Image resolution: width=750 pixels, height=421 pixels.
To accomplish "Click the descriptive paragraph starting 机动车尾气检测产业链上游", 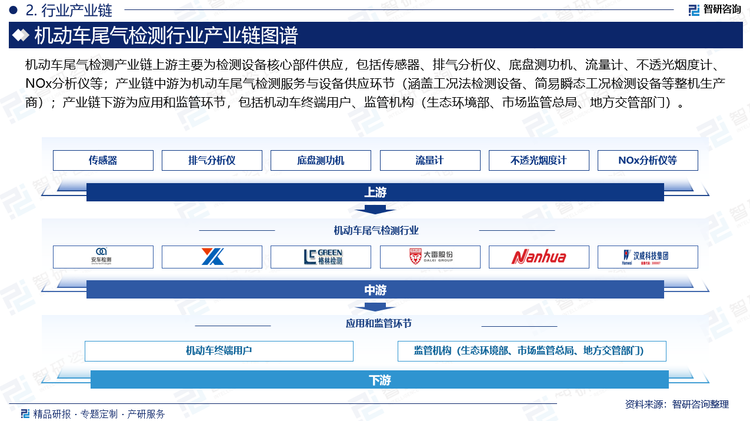I will pyautogui.click(x=375, y=83).
